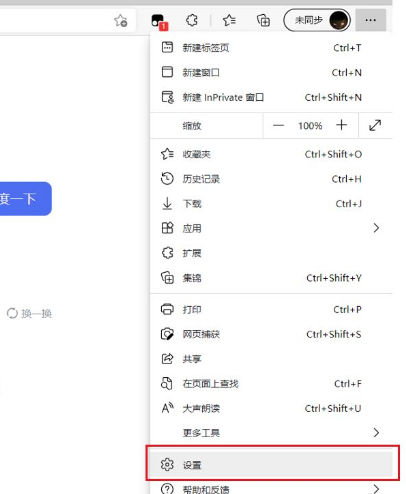Open the extension icon with red badge
The width and height of the screenshot is (406, 494).
[x=159, y=21]
